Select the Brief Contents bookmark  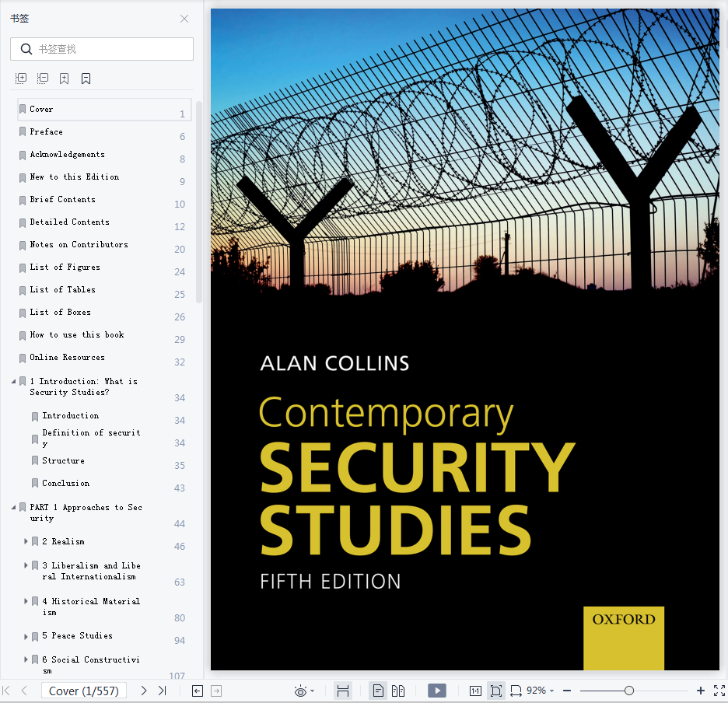pos(104,200)
